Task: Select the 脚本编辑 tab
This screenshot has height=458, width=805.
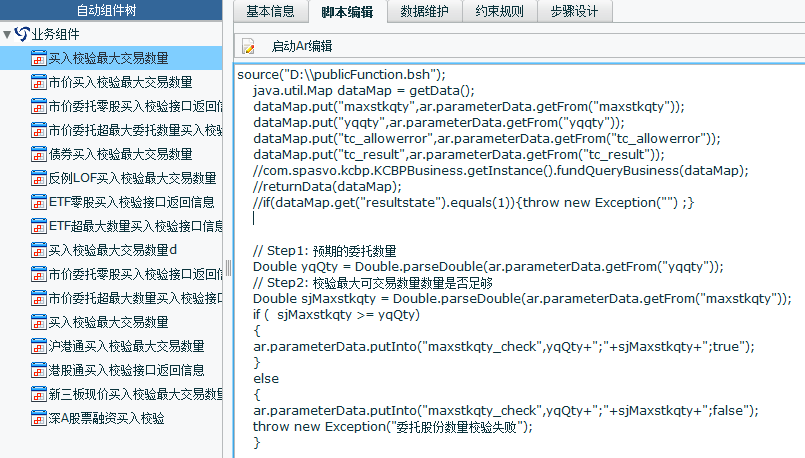Action: [x=348, y=12]
